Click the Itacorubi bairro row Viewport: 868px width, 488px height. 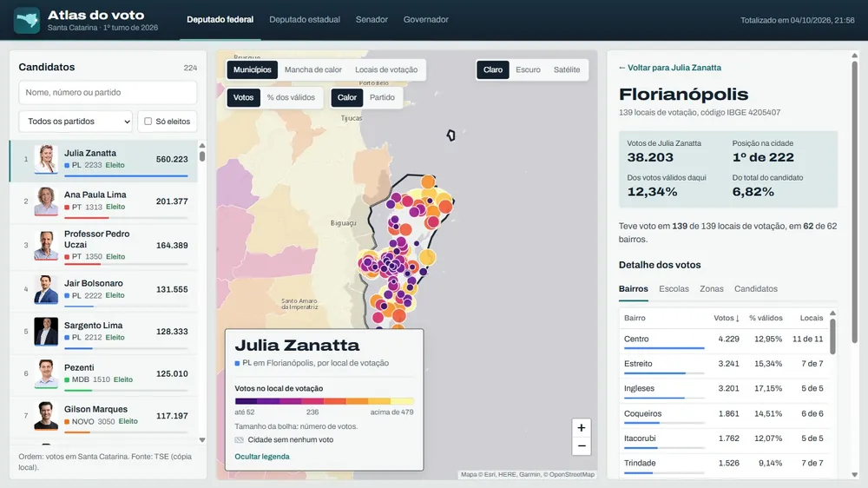click(724, 440)
